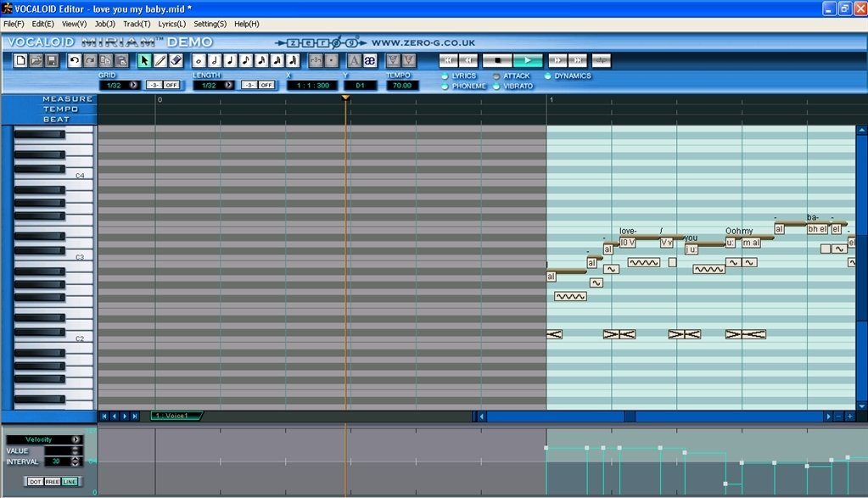Click the dotted note icon in toolbar

pos(331,60)
